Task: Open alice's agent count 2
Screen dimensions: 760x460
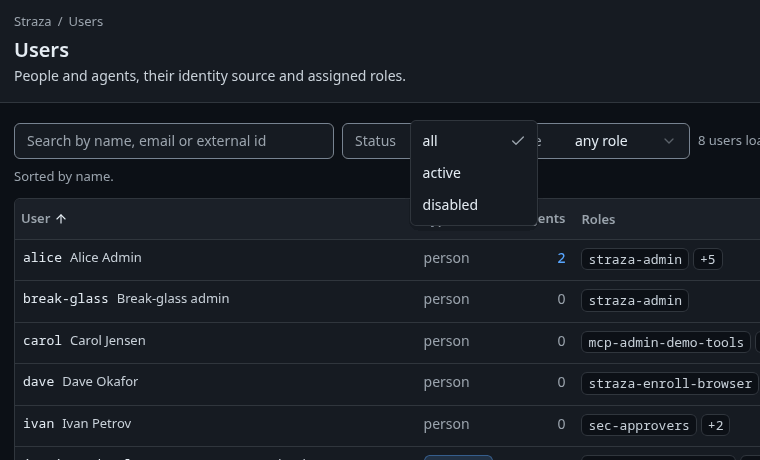Action: point(561,258)
